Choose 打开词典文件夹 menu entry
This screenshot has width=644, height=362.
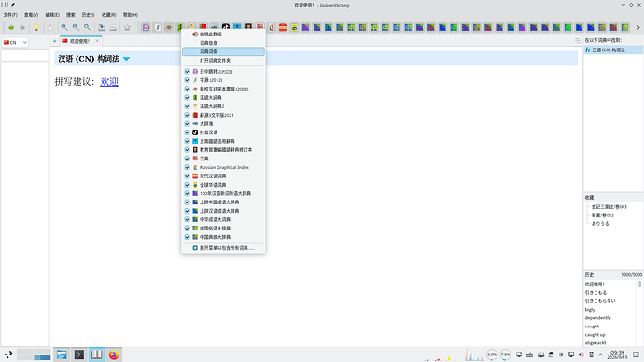tap(223, 61)
